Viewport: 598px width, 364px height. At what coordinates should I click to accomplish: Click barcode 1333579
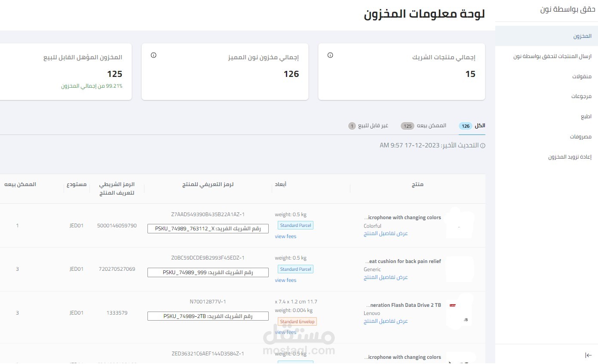(117, 313)
